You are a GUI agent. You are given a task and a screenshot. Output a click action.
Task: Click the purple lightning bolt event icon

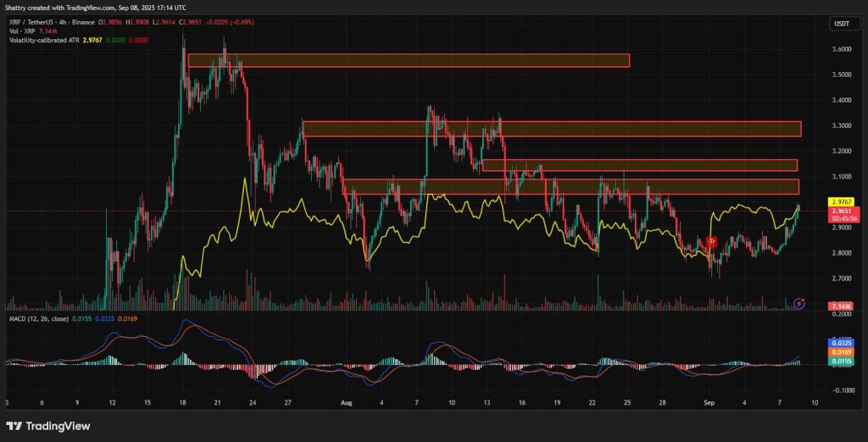798,302
